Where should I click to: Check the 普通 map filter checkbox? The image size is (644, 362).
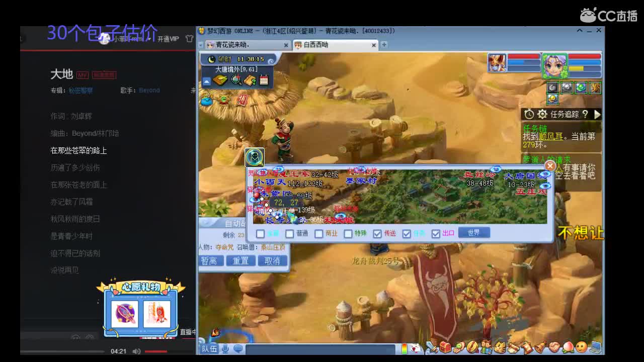point(289,234)
